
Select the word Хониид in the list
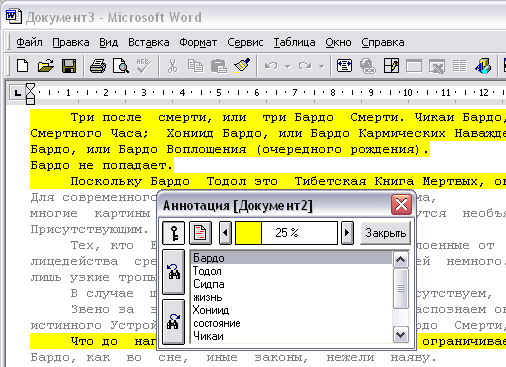292,310
